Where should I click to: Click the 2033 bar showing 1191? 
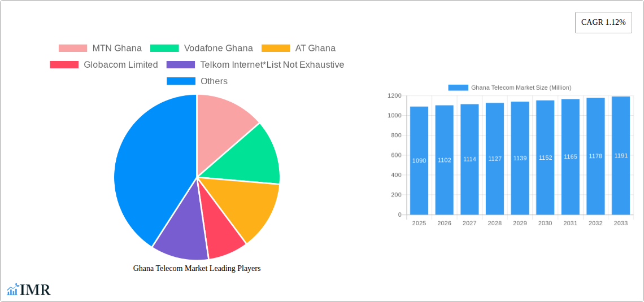pyautogui.click(x=621, y=155)
